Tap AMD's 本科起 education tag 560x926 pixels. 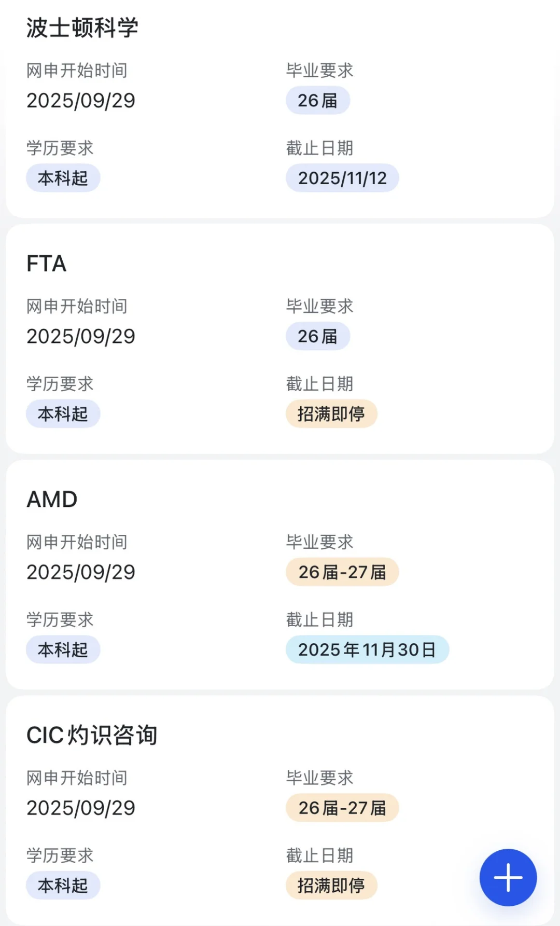point(63,649)
